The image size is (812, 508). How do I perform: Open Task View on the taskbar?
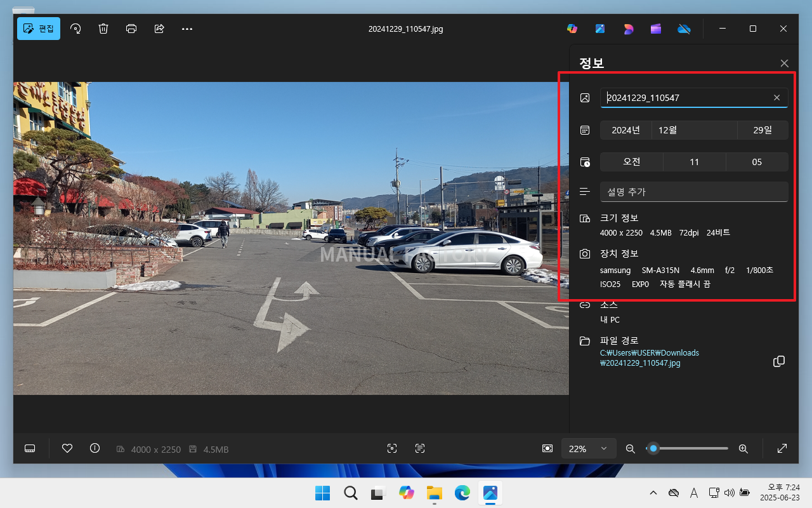click(x=378, y=493)
